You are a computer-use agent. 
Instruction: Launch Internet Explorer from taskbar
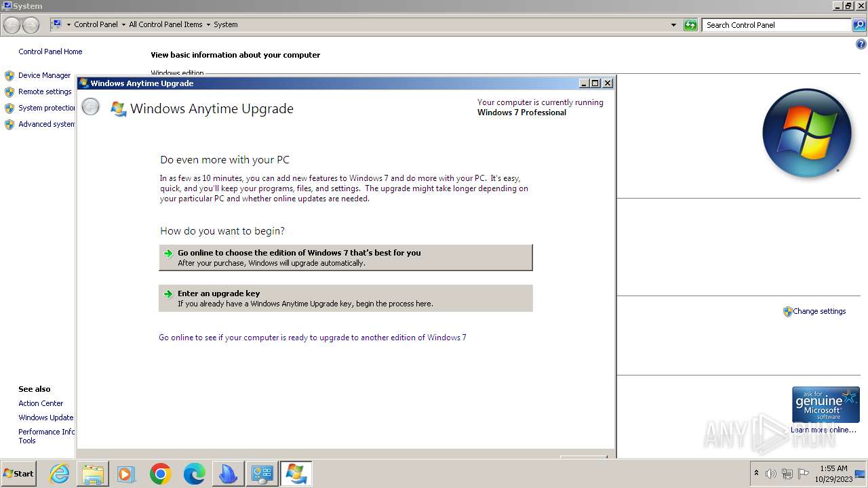pos(60,474)
